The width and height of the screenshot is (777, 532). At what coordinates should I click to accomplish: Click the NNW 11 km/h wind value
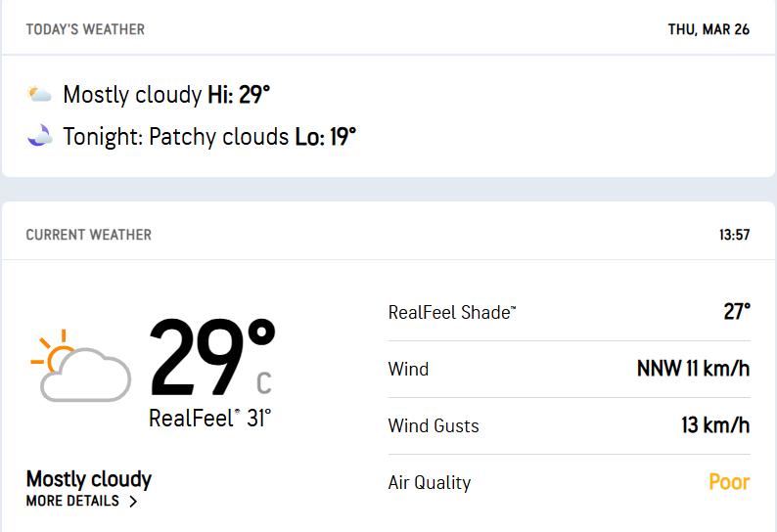pyautogui.click(x=693, y=369)
